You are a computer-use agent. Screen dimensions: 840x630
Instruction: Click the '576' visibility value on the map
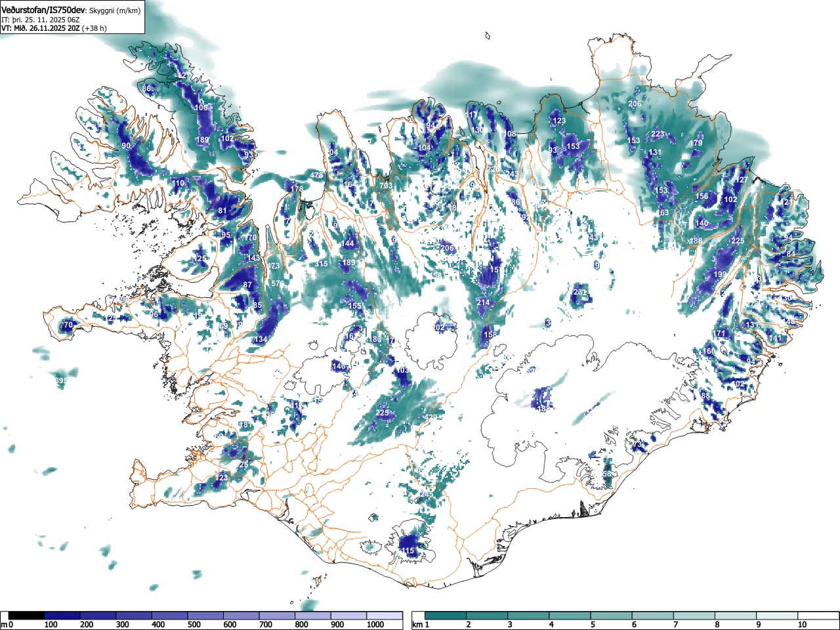pyautogui.click(x=278, y=283)
